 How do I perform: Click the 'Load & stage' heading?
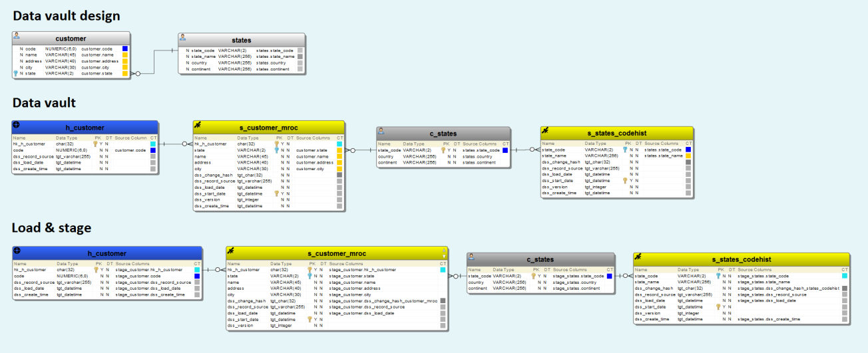point(52,228)
